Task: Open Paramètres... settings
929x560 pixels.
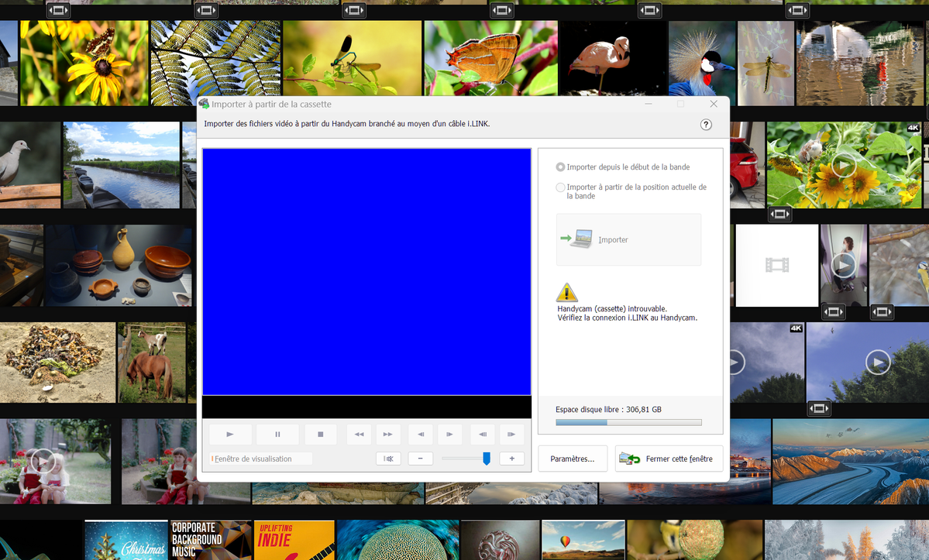Action: click(573, 459)
